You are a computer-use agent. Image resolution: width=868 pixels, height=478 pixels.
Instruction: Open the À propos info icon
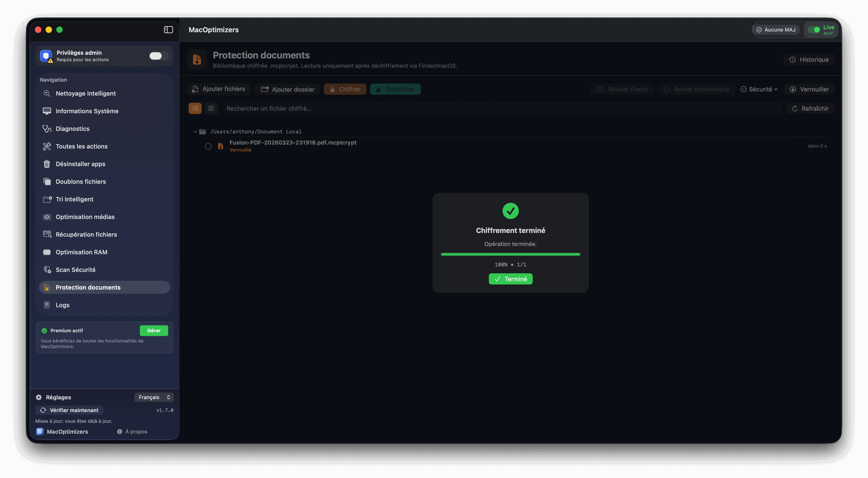(x=120, y=432)
